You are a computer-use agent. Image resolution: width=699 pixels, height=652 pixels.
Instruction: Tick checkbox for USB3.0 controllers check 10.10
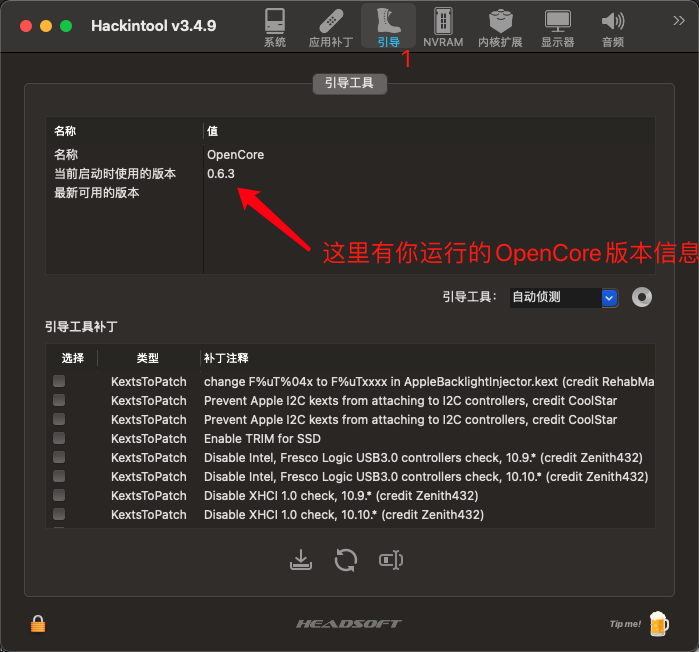pyautogui.click(x=59, y=476)
